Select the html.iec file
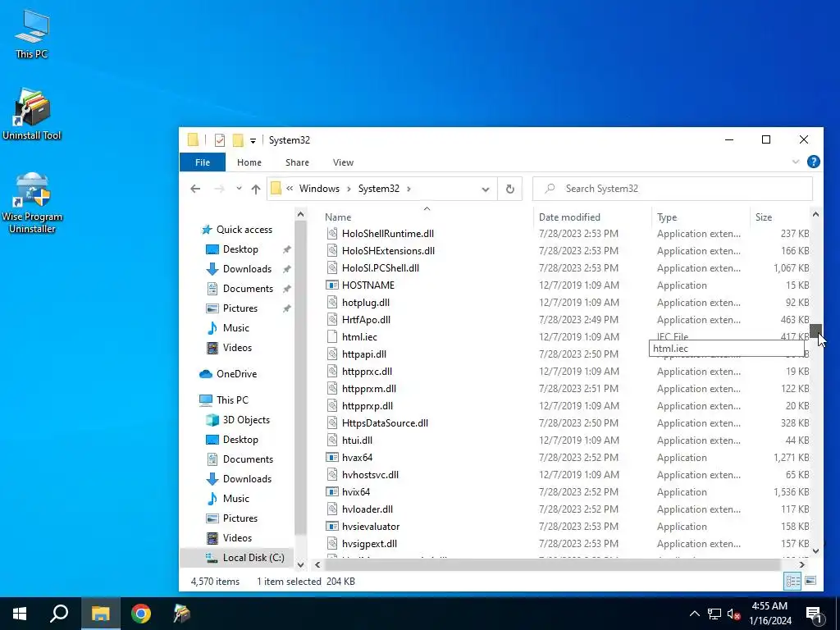 click(x=359, y=337)
